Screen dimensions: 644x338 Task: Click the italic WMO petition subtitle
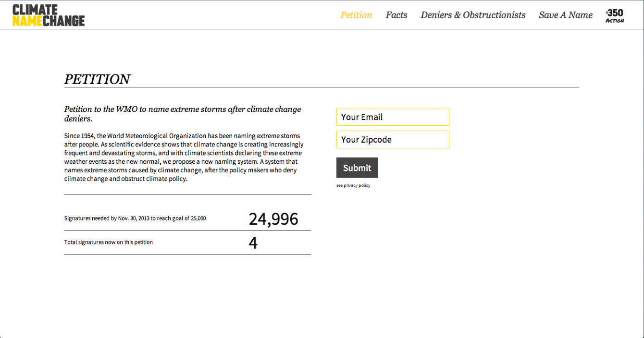pyautogui.click(x=183, y=114)
